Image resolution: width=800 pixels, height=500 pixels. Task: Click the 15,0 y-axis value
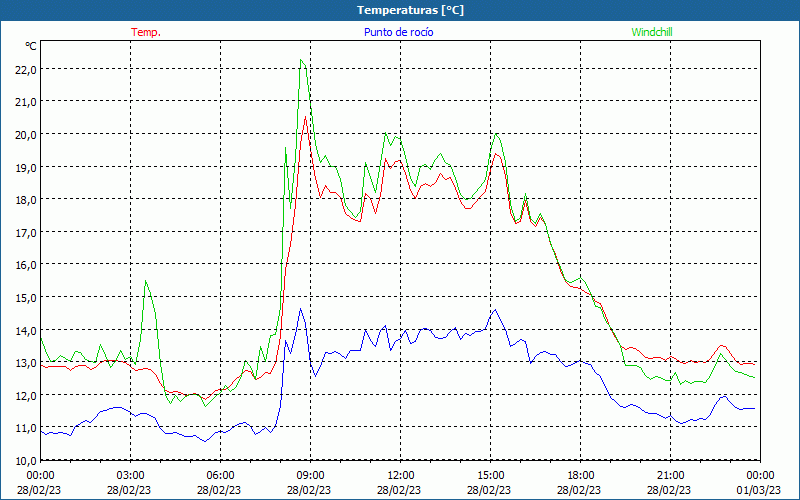point(25,299)
